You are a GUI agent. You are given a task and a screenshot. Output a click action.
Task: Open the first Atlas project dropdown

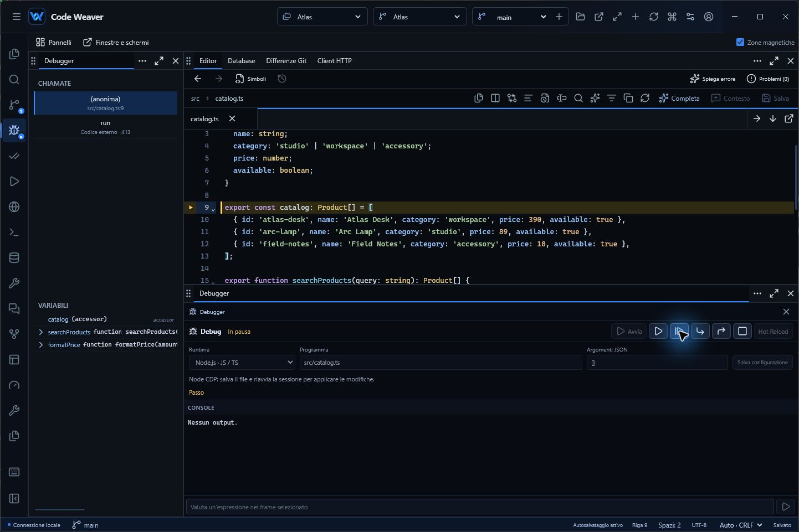(322, 17)
